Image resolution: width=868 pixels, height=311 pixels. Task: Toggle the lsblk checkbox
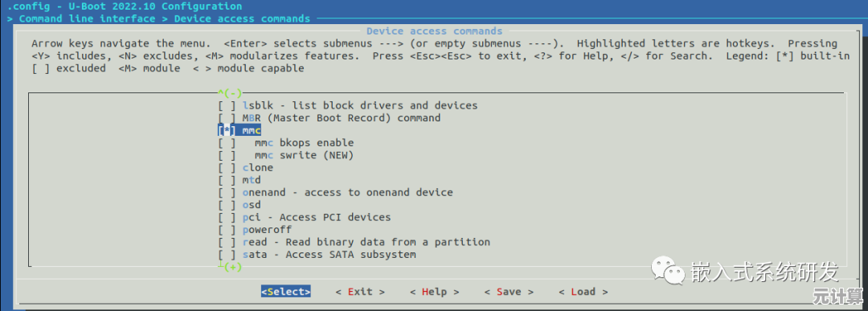click(x=227, y=105)
